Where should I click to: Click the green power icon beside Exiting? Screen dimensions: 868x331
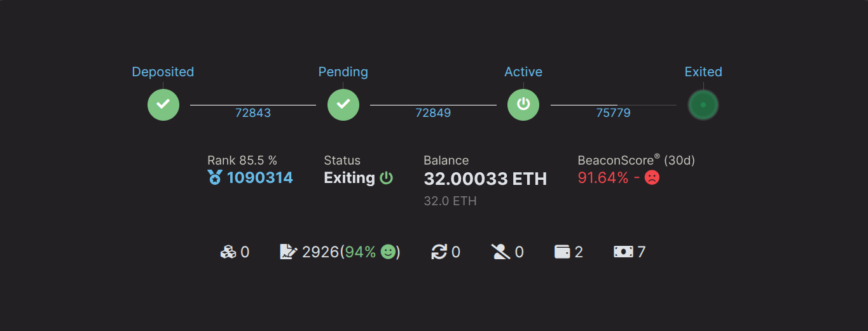point(387,178)
